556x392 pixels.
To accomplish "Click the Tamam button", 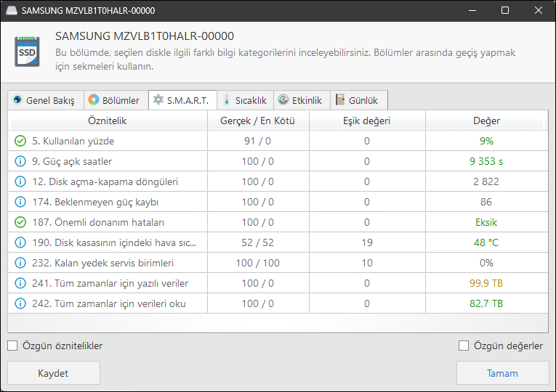I will click(502, 373).
